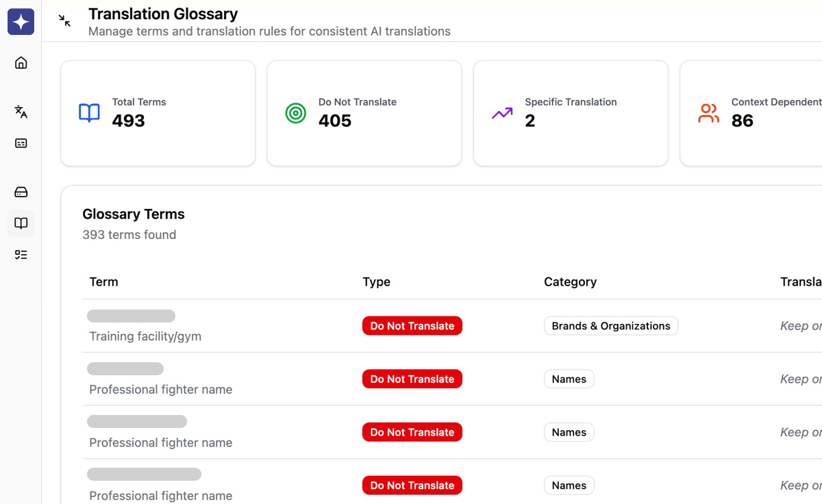Select the Names badge on the second row

[569, 379]
